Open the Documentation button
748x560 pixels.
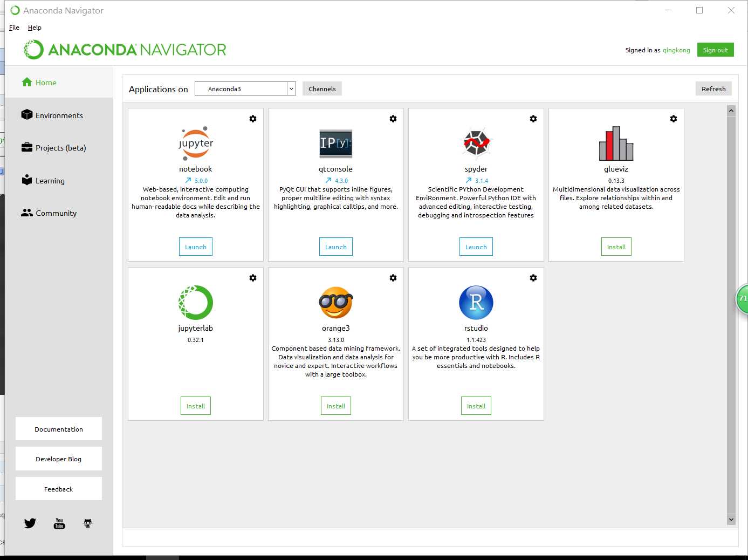click(x=59, y=429)
